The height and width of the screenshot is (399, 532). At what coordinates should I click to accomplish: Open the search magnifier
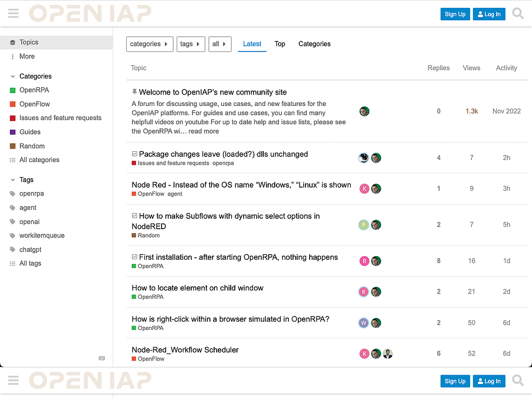point(517,14)
